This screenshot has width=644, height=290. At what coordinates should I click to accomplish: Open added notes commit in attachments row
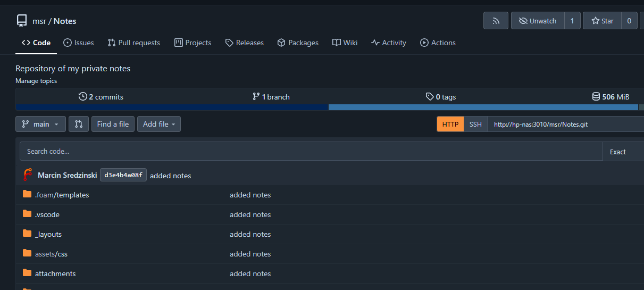(x=250, y=274)
